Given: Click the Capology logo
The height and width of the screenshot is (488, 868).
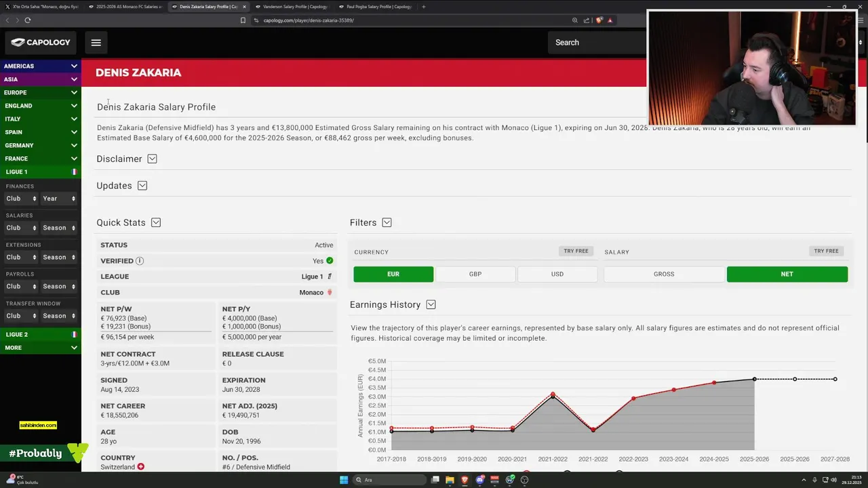Looking at the screenshot, I should [41, 42].
